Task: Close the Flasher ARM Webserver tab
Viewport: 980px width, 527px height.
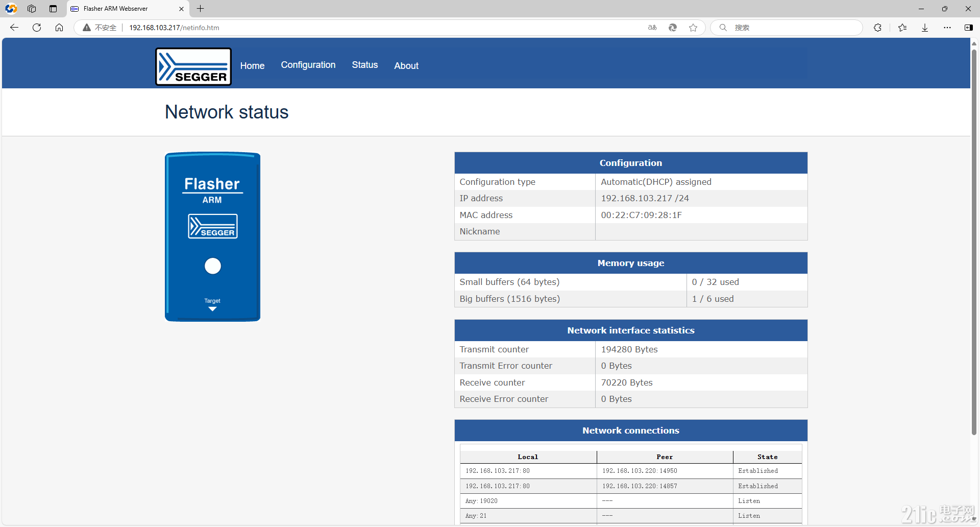Action: 181,9
